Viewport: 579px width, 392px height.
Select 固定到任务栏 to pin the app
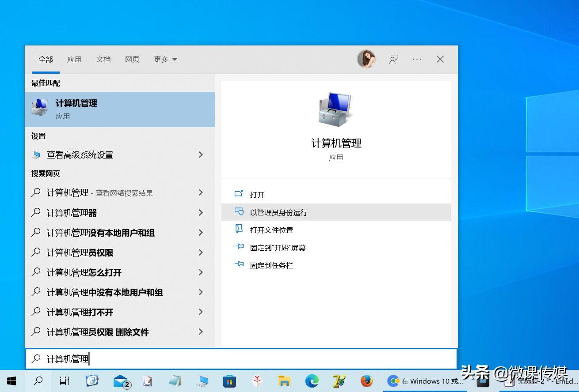click(x=271, y=265)
